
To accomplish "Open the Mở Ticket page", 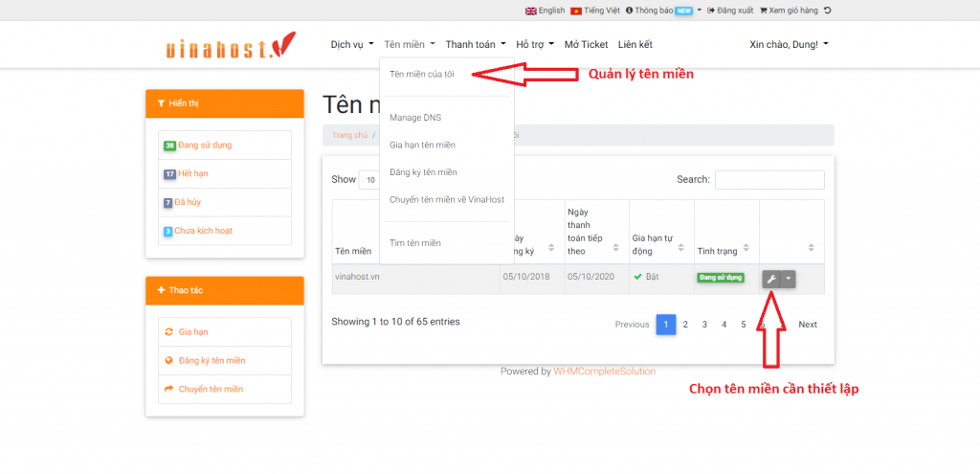I will pos(586,44).
